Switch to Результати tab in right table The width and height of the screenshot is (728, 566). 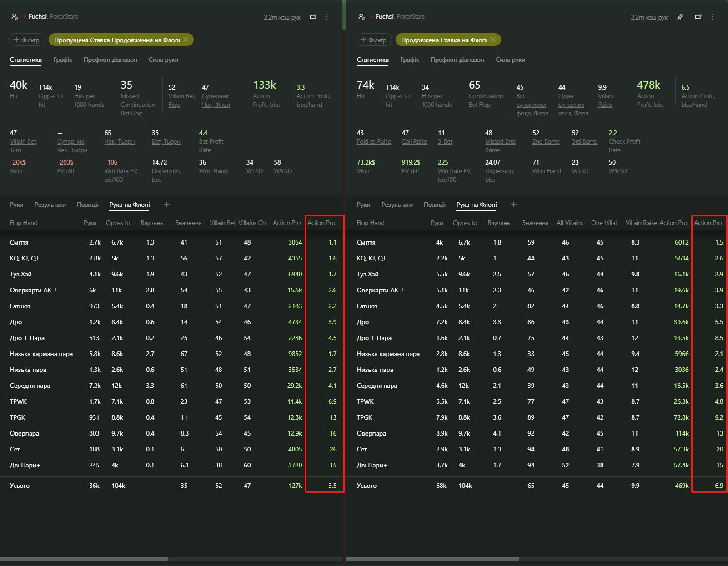[x=397, y=205]
